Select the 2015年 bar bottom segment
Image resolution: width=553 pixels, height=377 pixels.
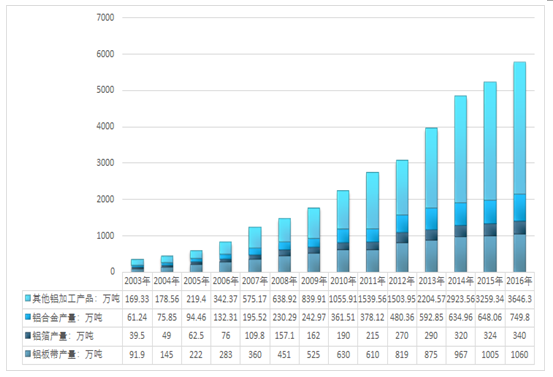pos(490,254)
